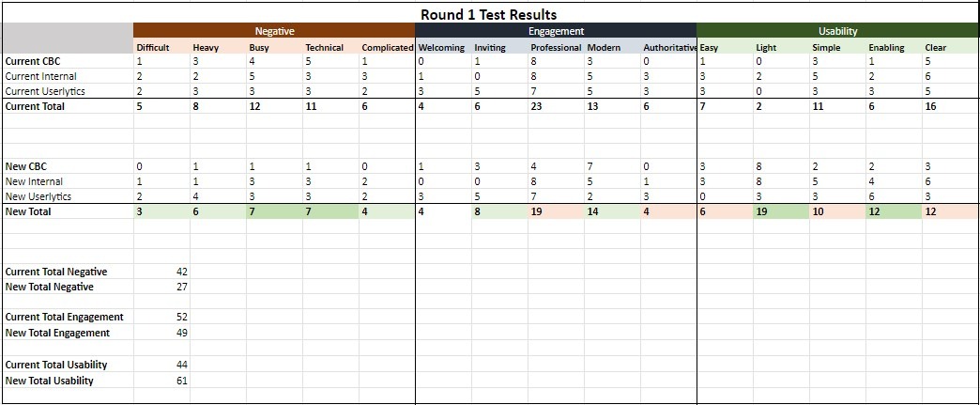Click the Current Total row label
This screenshot has height=405, width=980.
(36, 107)
